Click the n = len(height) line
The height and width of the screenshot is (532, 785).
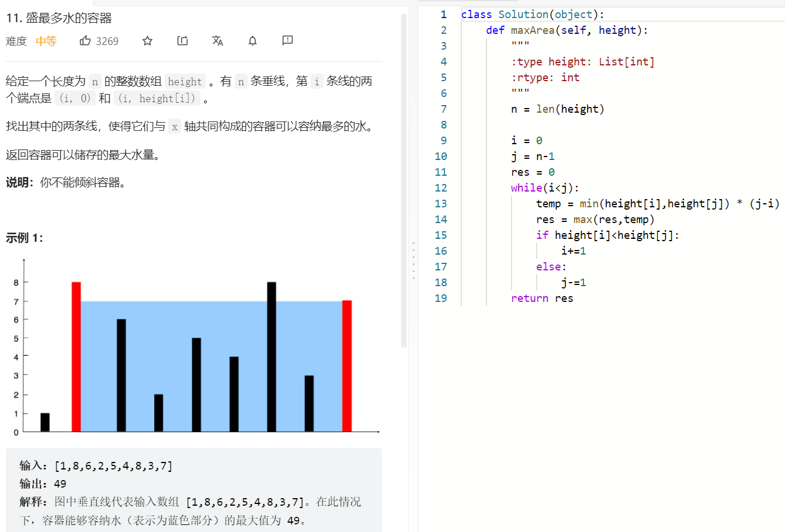pyautogui.click(x=558, y=109)
